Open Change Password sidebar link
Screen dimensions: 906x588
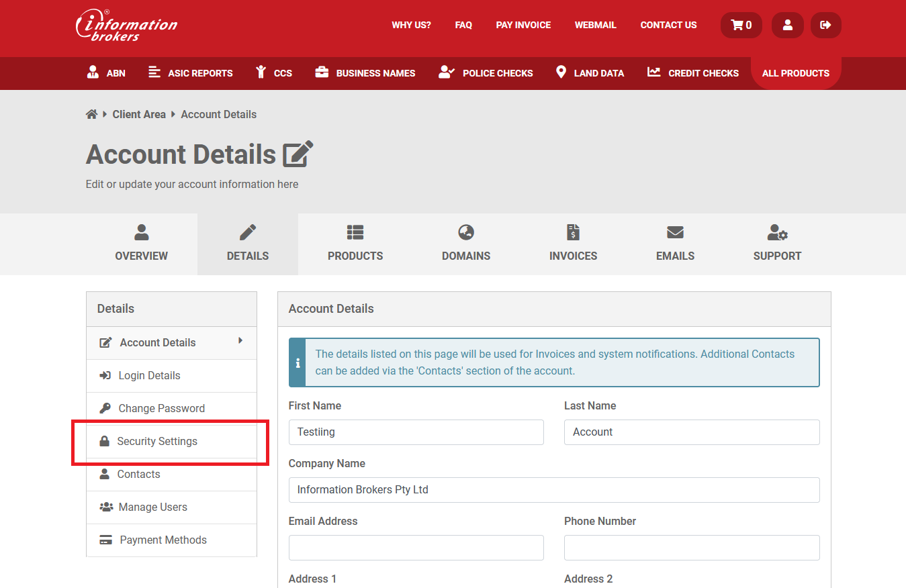tap(172, 409)
